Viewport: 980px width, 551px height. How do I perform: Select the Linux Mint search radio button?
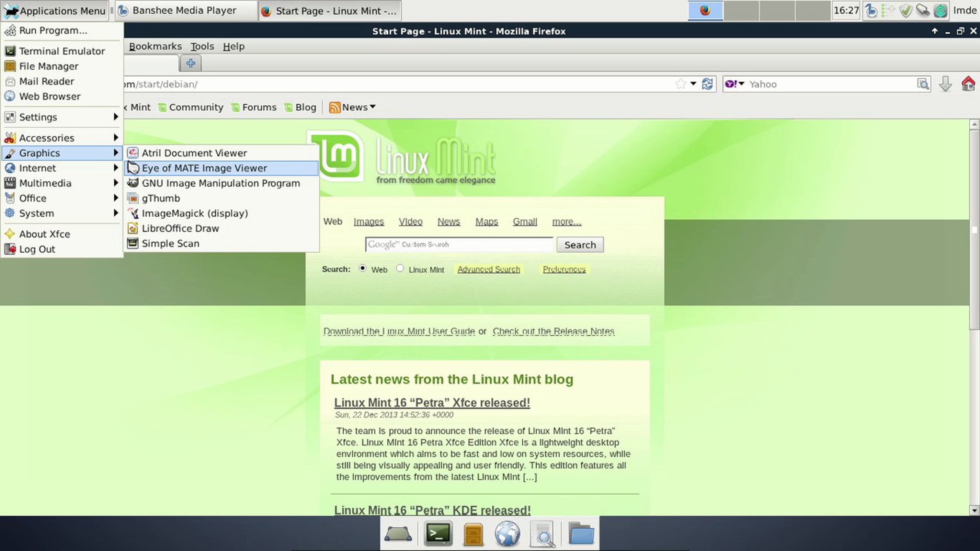[400, 268]
